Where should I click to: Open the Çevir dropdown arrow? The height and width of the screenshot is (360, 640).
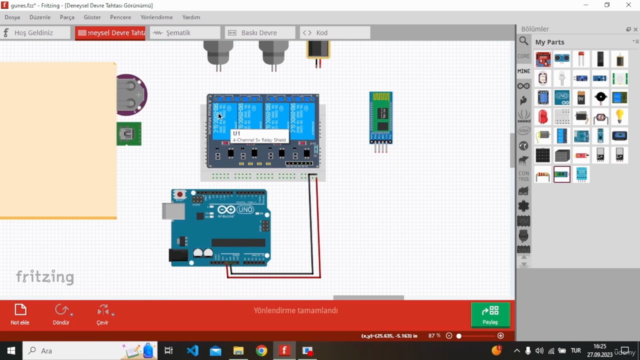[113, 314]
